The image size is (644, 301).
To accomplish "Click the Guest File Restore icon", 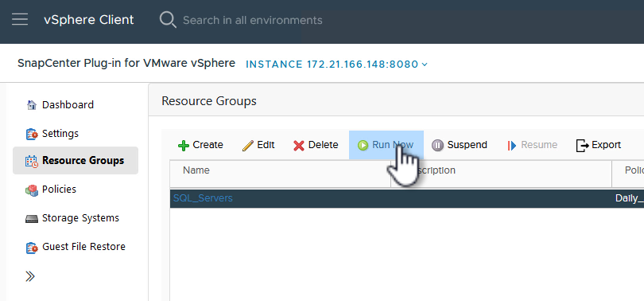I will point(32,248).
